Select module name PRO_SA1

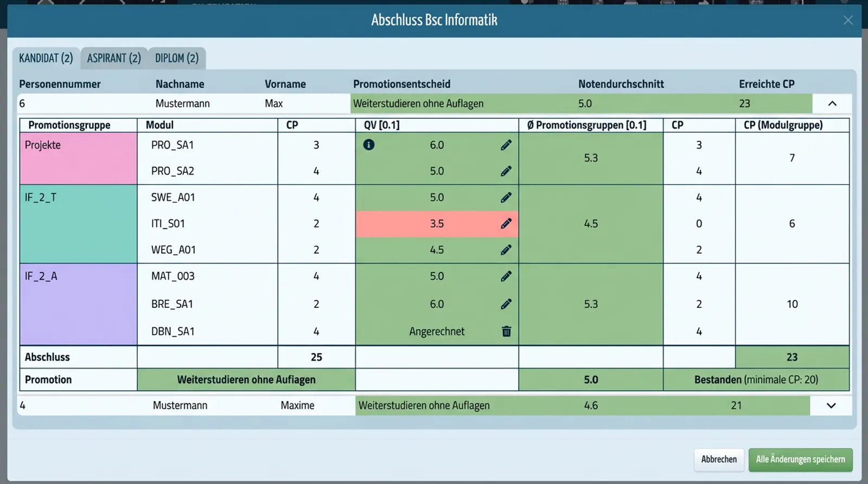click(173, 145)
